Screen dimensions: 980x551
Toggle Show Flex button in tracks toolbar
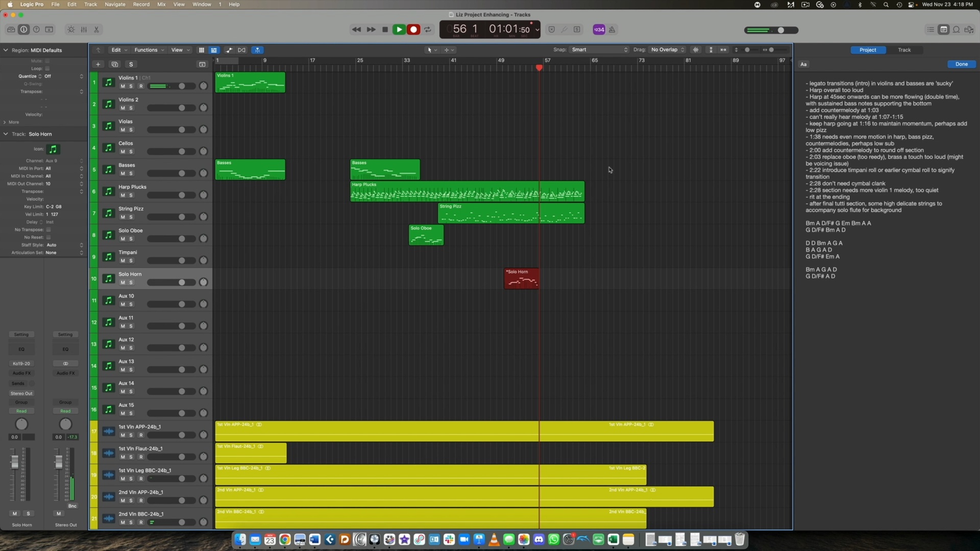pyautogui.click(x=241, y=50)
